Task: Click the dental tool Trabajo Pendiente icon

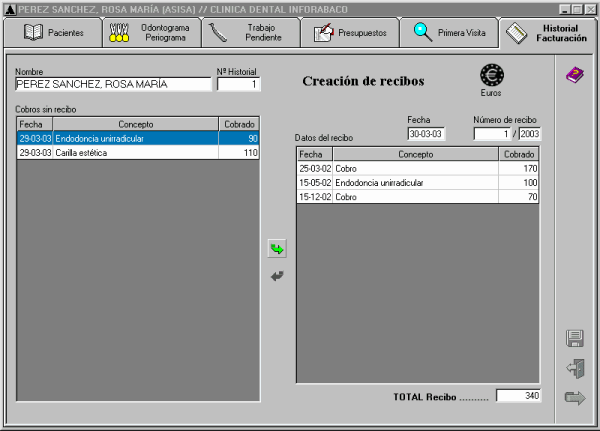Action: coord(218,33)
